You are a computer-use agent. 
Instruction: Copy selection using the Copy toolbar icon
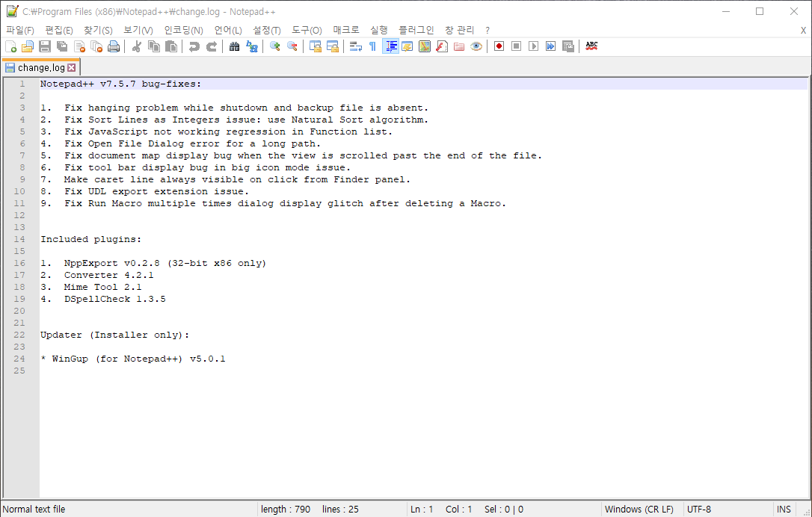tap(154, 46)
